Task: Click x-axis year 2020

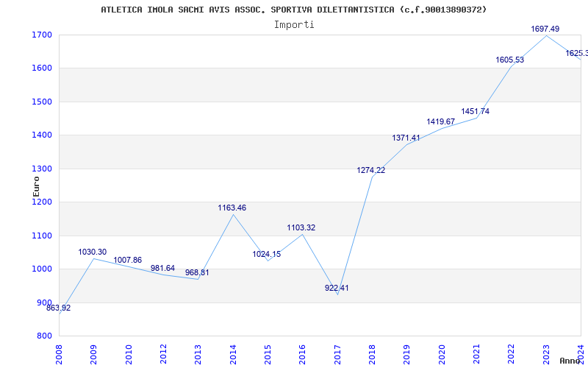Action: click(442, 355)
